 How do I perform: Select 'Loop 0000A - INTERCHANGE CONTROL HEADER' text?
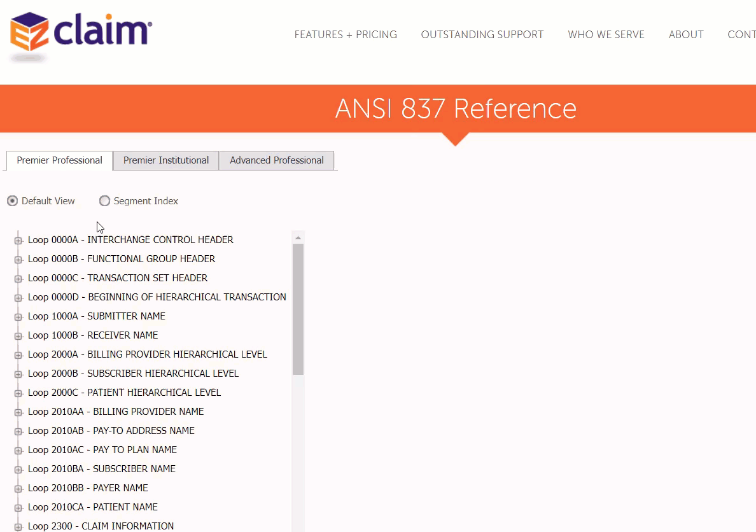pos(130,240)
